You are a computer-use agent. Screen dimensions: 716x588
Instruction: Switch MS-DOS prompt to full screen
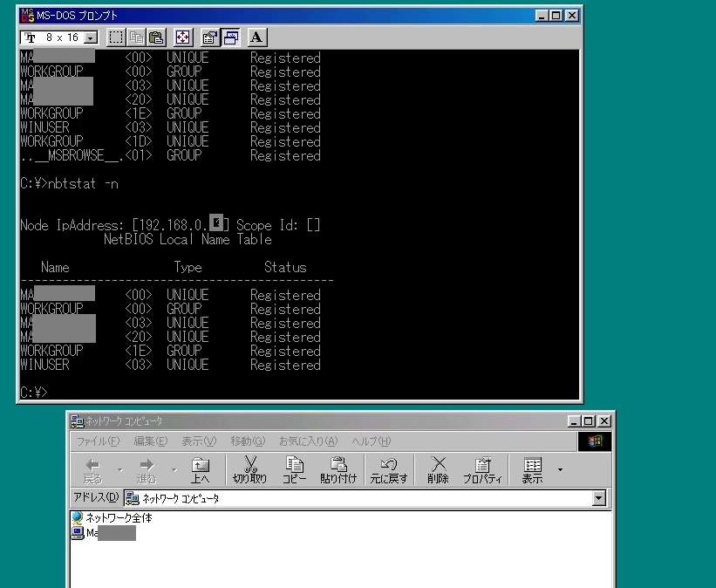coord(183,38)
